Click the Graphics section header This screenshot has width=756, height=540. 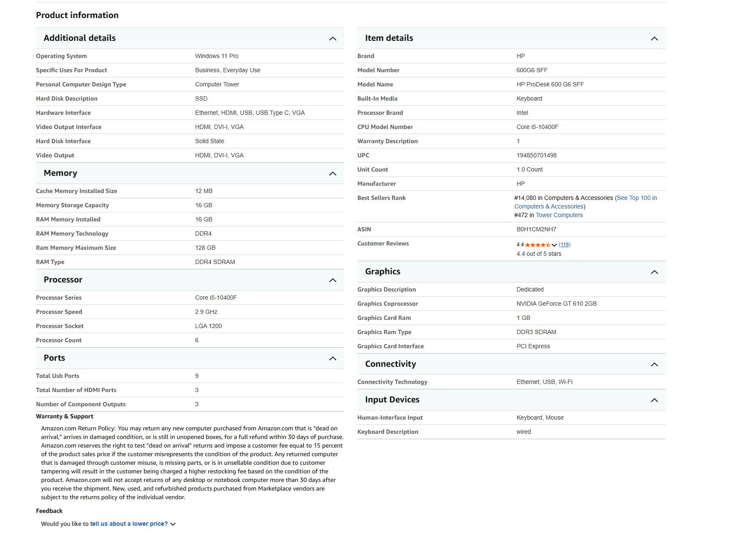coord(511,272)
